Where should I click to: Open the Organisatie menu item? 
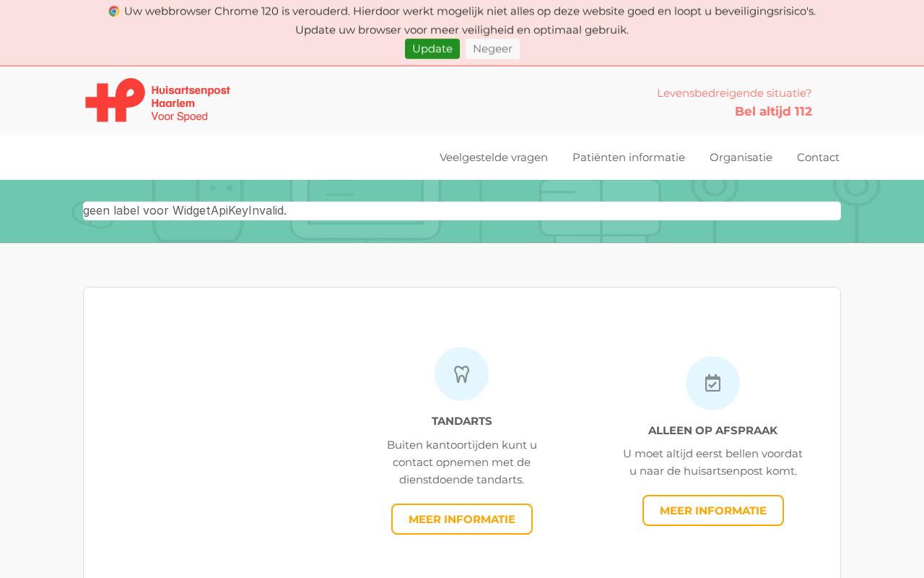pyautogui.click(x=741, y=158)
